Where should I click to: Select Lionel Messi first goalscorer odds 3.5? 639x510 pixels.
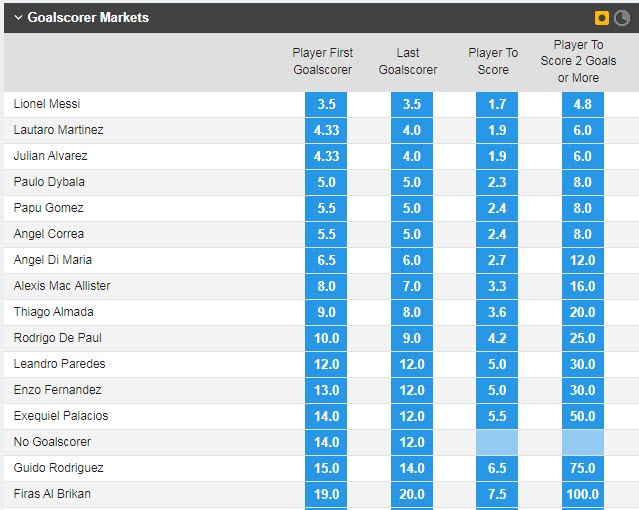coord(325,104)
